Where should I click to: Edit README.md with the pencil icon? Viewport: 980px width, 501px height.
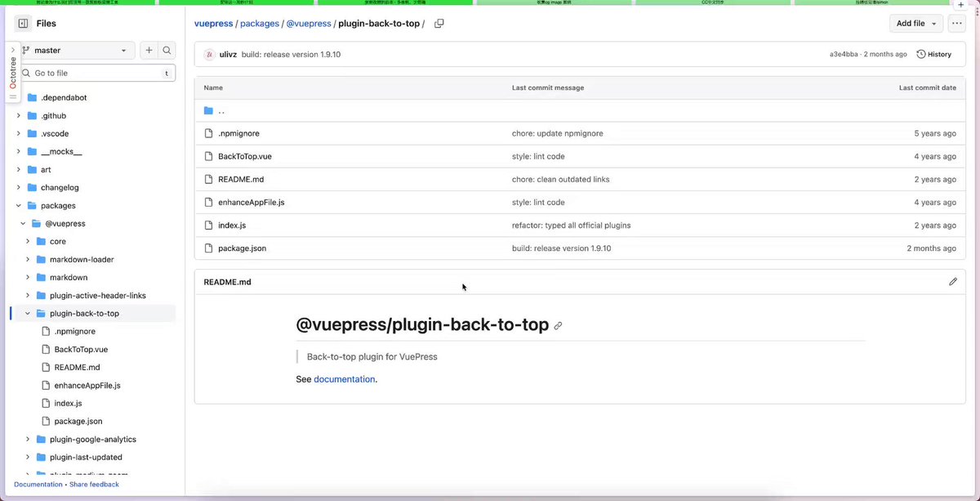tap(952, 282)
